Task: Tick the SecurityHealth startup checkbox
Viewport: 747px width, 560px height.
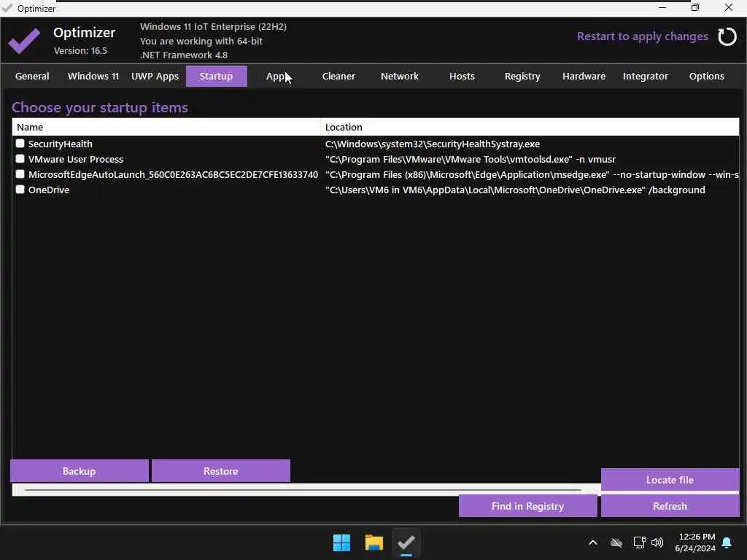Action: [x=20, y=144]
